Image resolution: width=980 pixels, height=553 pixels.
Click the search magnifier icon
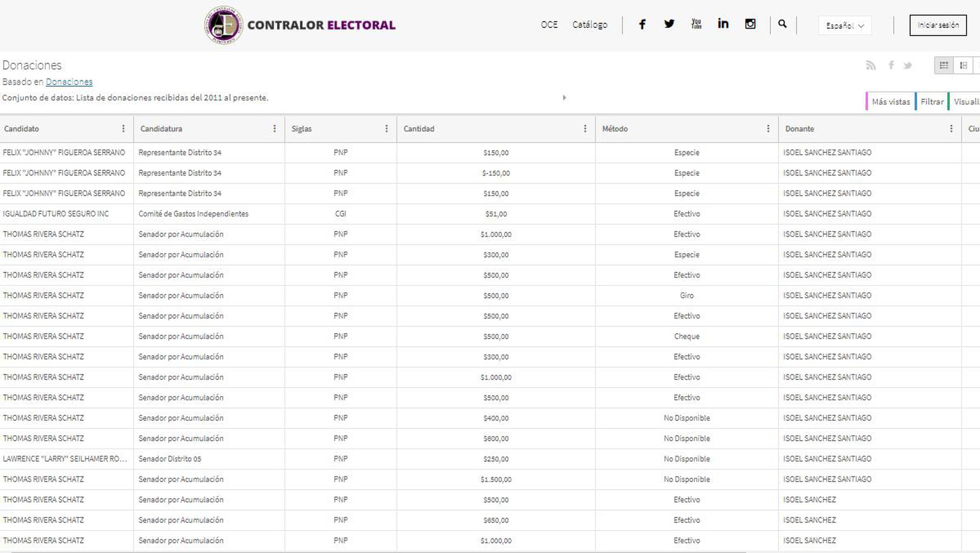(782, 24)
